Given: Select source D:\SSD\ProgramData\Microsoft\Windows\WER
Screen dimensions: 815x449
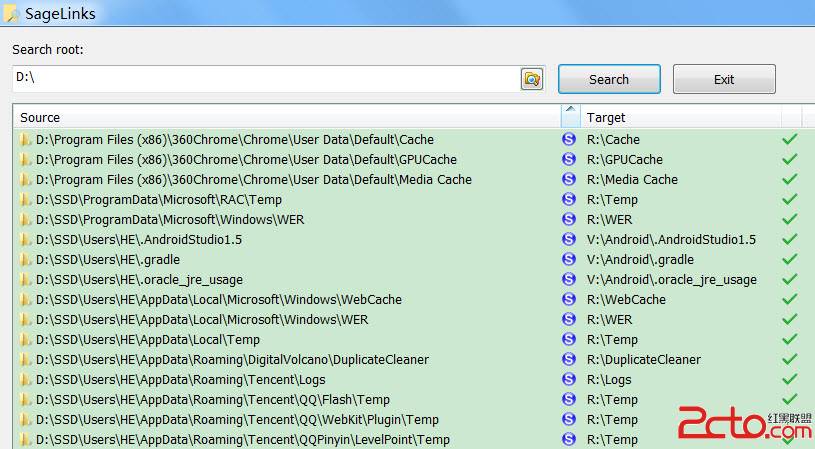Looking at the screenshot, I should [170, 220].
